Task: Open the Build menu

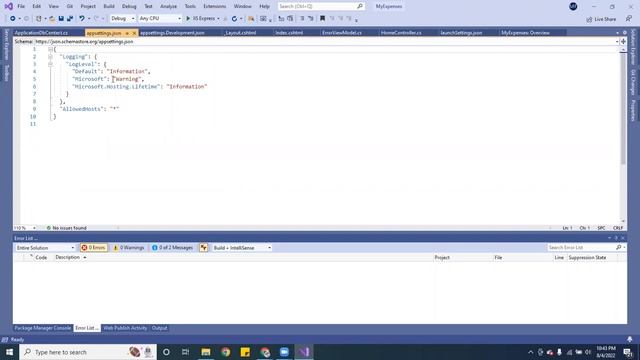Action: pos(109,7)
